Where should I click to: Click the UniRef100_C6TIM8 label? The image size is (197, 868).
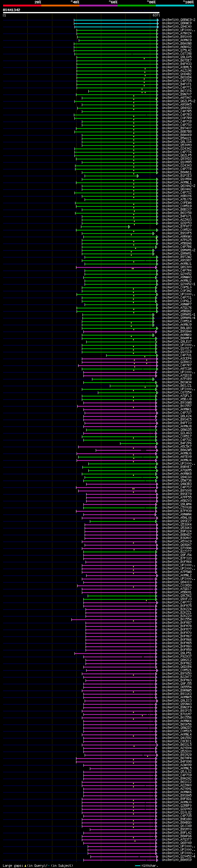coord(176,54)
